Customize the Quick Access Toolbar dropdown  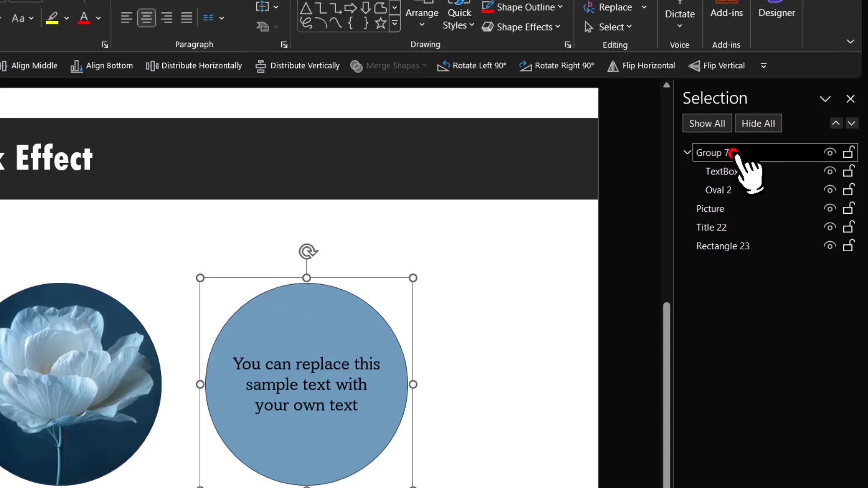point(764,66)
